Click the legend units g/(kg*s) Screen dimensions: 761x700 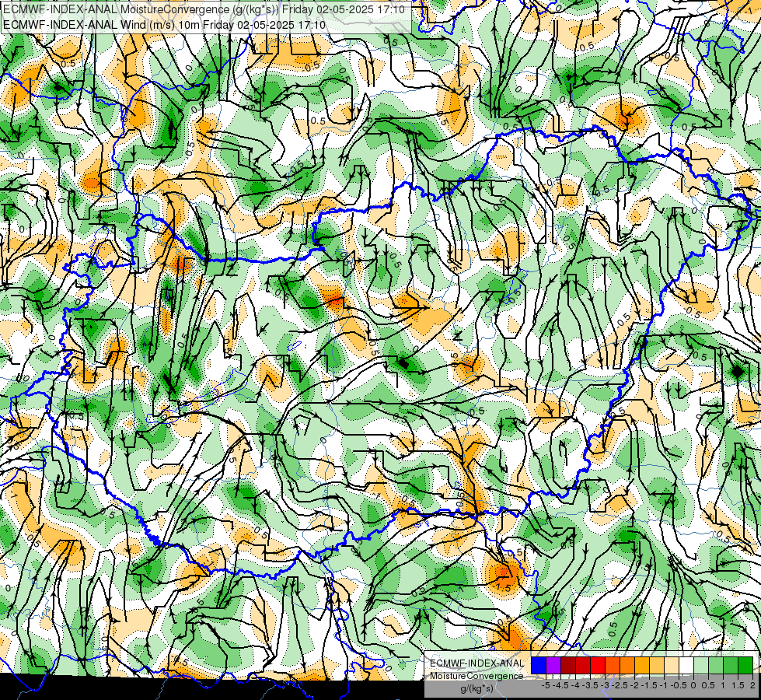tap(476, 688)
